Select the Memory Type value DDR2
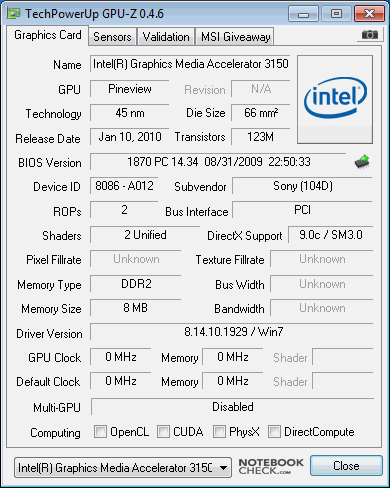Image resolution: width=390 pixels, height=488 pixels. [x=136, y=284]
